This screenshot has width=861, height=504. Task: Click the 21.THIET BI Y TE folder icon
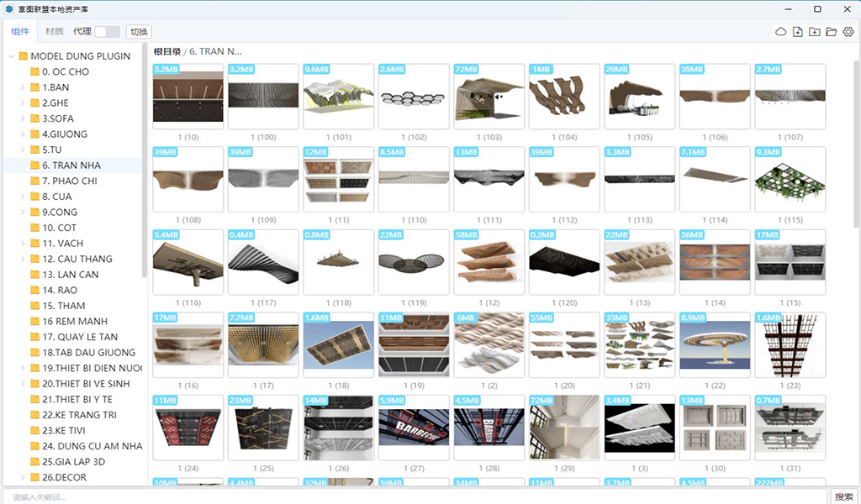[34, 399]
